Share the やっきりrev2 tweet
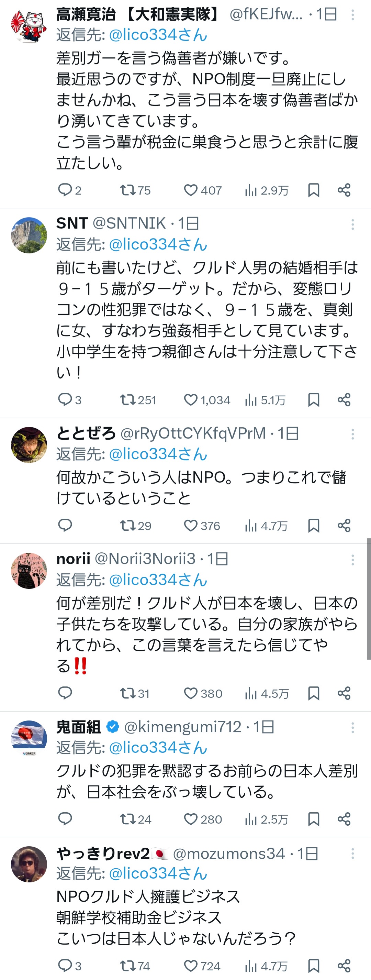The image size is (371, 980). point(344,966)
